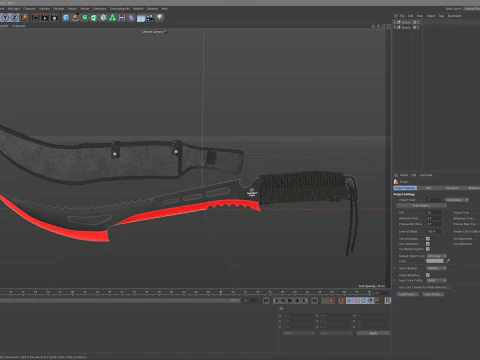
Task: Toggle the Y axis lock icon
Action: [x=5, y=17]
